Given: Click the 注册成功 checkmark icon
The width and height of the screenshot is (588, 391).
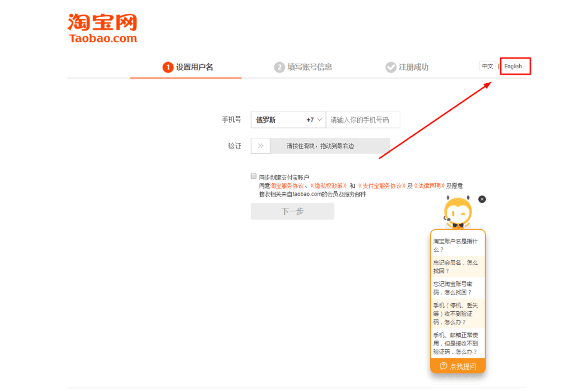Looking at the screenshot, I should pyautogui.click(x=391, y=67).
